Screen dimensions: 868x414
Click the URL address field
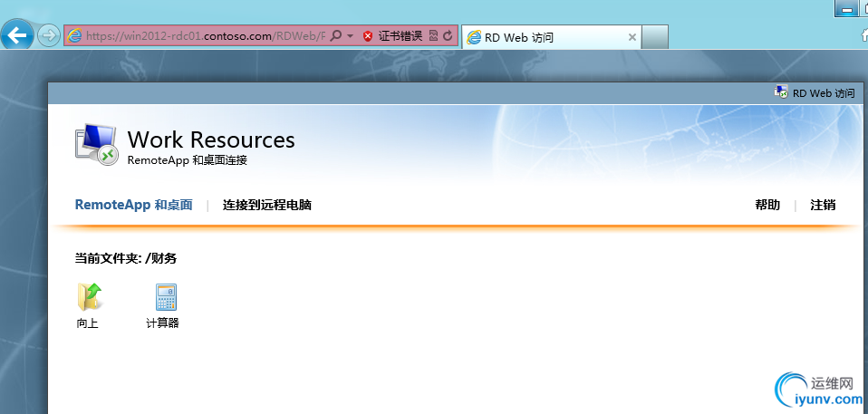(206, 36)
